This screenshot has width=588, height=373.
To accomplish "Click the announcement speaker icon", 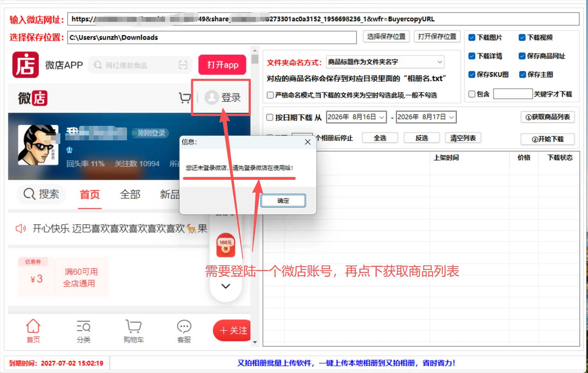I will pyautogui.click(x=21, y=229).
